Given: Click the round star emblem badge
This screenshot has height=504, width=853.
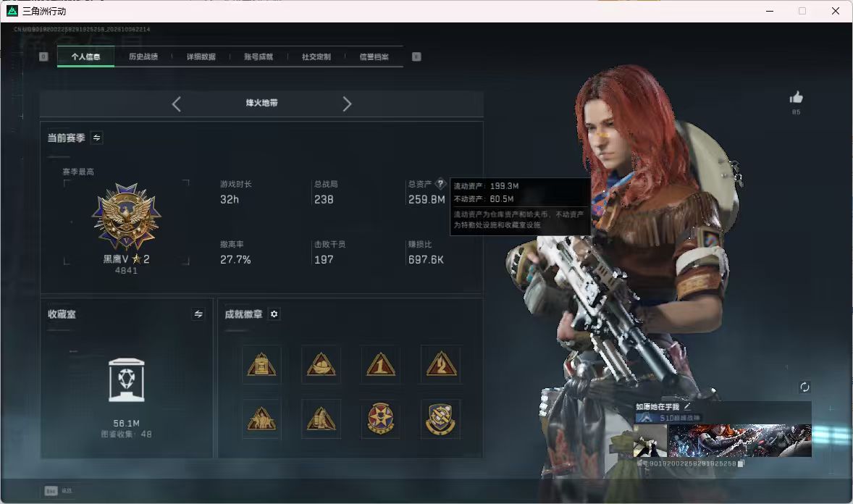Looking at the screenshot, I should (381, 419).
